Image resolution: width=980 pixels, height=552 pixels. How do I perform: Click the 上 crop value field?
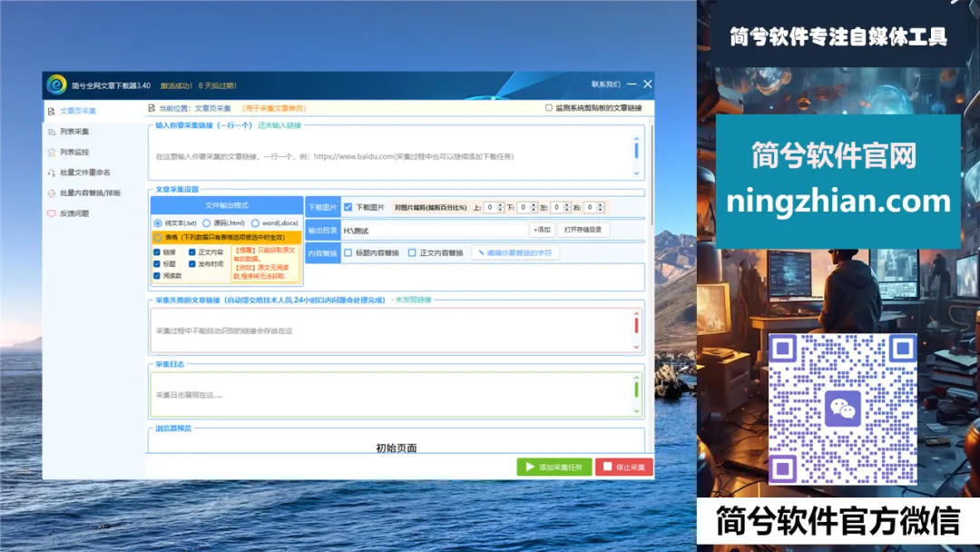coord(490,208)
